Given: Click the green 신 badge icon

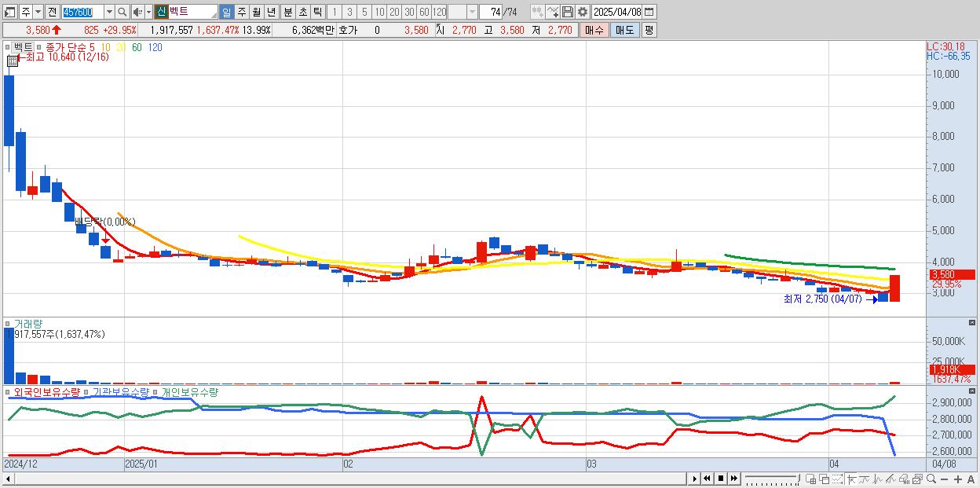Looking at the screenshot, I should tap(161, 12).
